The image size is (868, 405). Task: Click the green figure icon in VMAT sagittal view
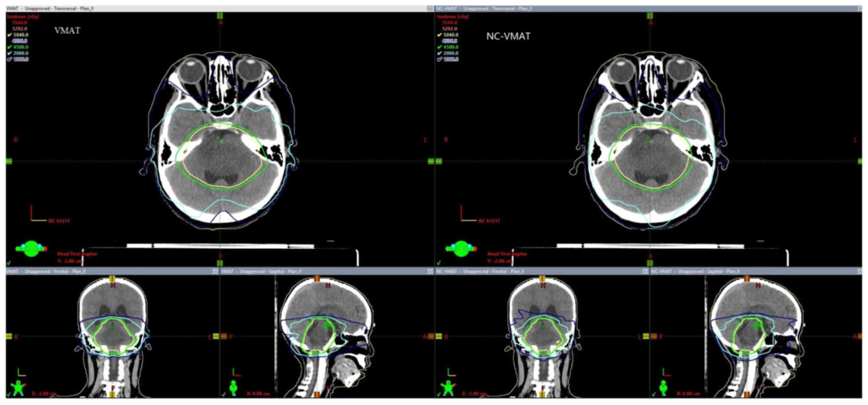pos(233,387)
